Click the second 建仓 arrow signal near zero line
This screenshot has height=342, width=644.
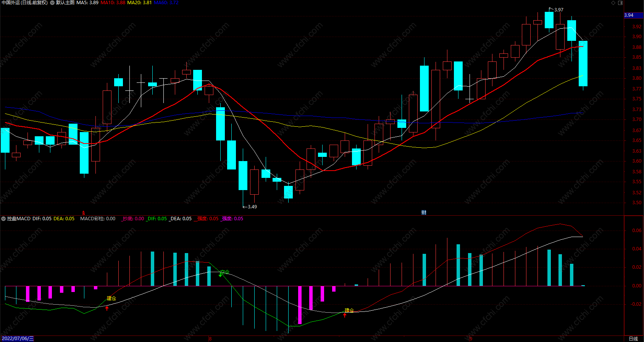click(x=345, y=315)
